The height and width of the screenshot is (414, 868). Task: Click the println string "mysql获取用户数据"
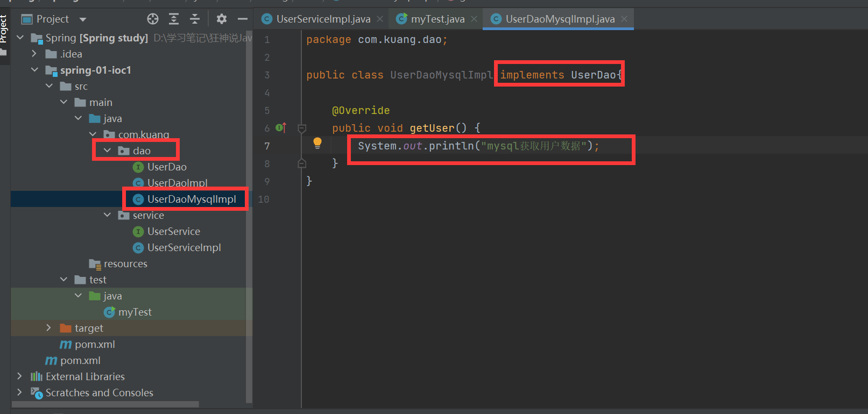tap(533, 146)
